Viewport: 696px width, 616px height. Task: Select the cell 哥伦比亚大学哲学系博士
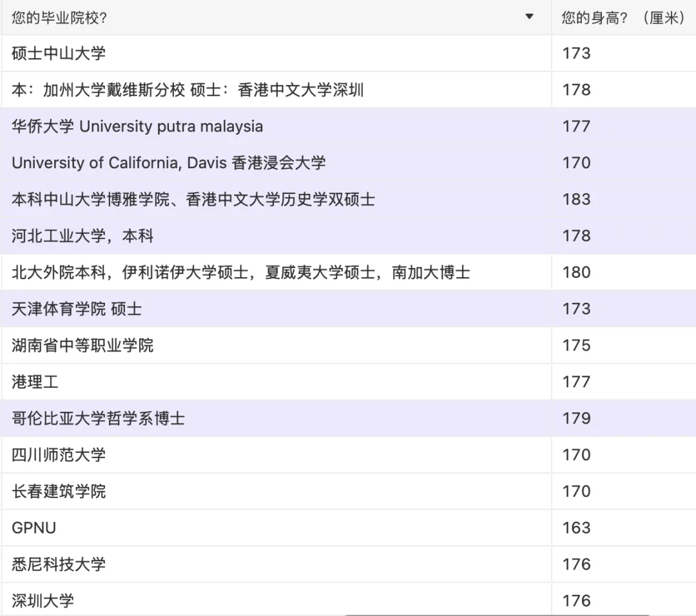[276, 418]
